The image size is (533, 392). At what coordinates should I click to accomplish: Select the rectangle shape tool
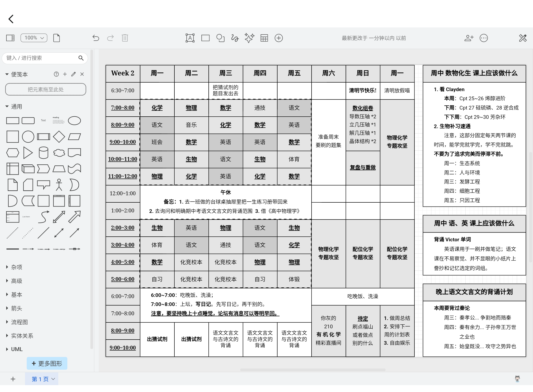[x=205, y=38]
